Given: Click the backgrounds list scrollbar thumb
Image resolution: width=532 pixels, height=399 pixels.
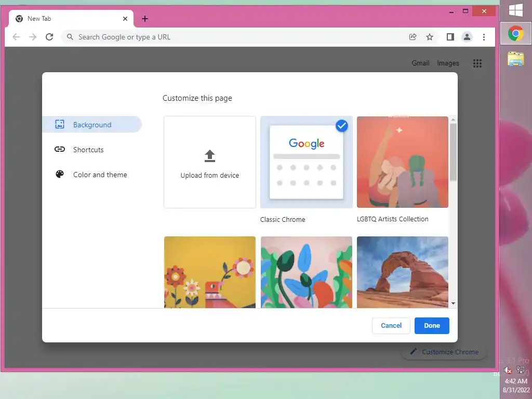Looking at the screenshot, I should coord(453,152).
